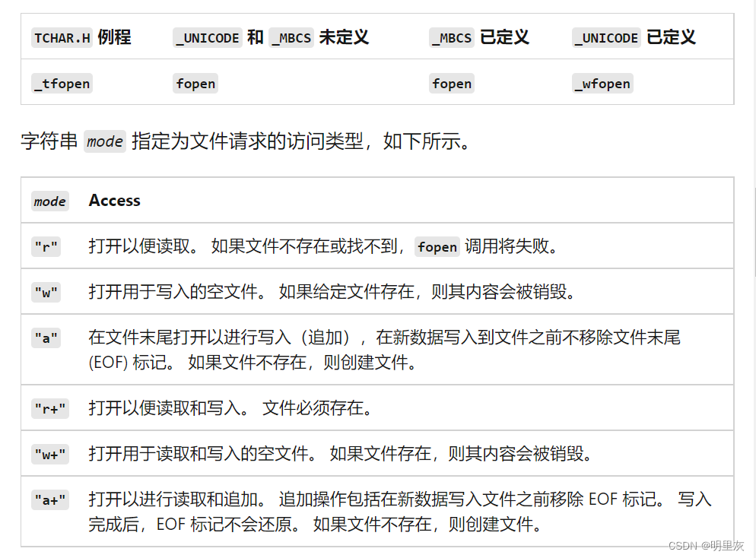Click fopen under _UNICODE 和 _MBCS 未定义
The image size is (756, 558).
195,84
